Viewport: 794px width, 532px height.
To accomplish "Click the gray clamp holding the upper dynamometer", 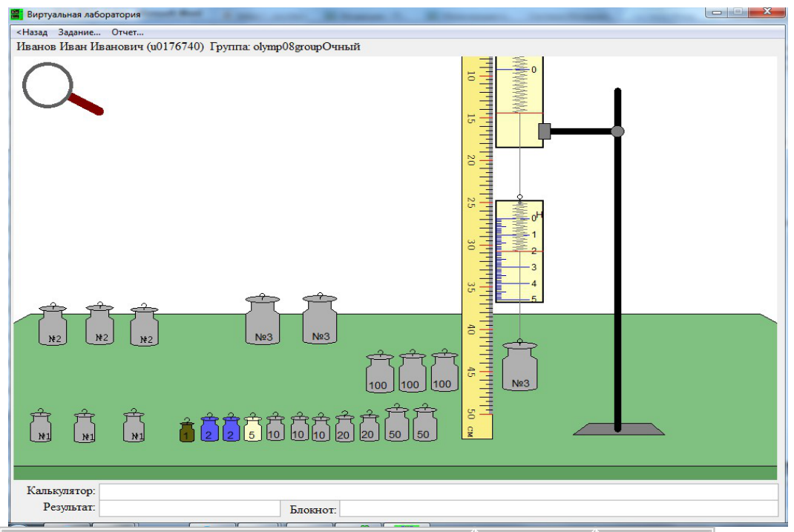I will (x=545, y=131).
